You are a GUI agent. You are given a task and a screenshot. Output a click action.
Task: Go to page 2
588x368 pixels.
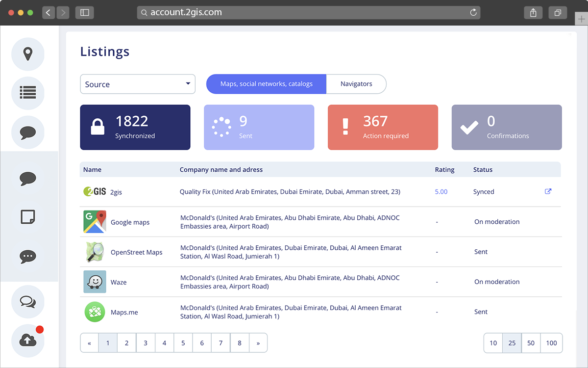point(126,343)
